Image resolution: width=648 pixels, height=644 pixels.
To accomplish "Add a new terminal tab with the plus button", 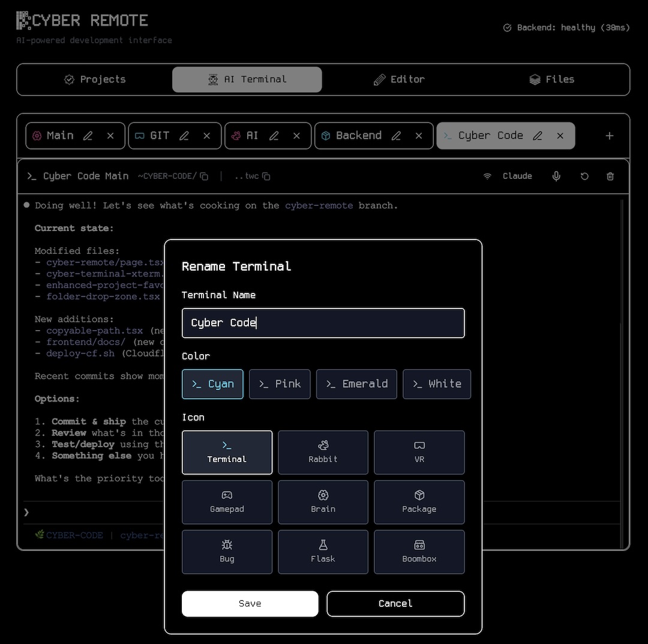I will [x=609, y=136].
